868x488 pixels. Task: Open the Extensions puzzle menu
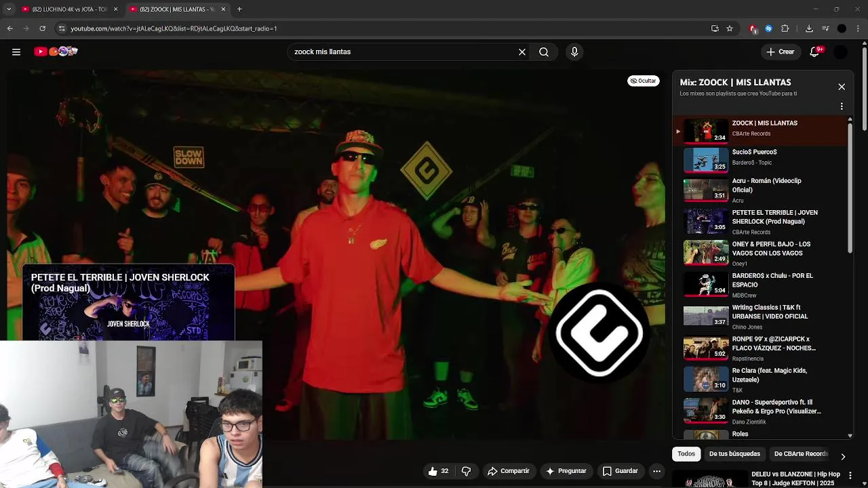point(785,28)
